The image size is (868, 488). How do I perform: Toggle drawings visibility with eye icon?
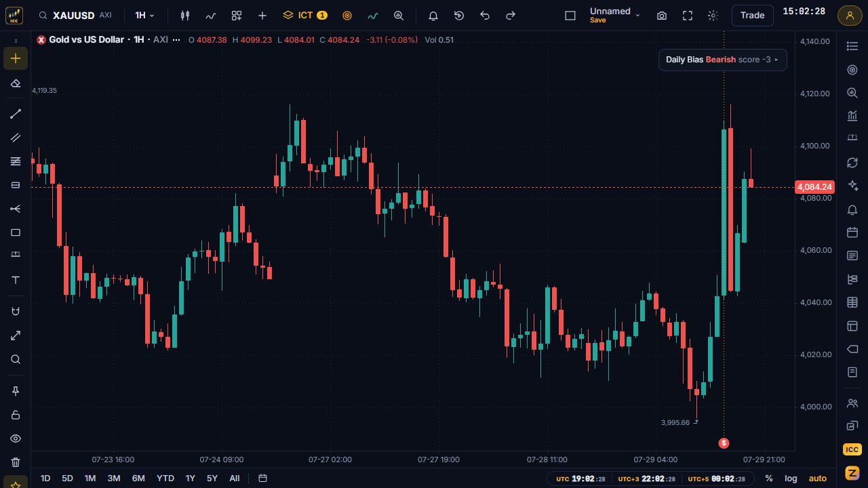point(16,439)
